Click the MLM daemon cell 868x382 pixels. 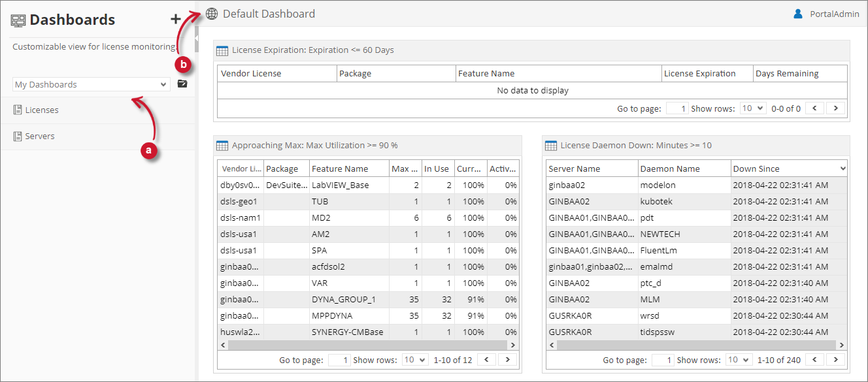(684, 300)
